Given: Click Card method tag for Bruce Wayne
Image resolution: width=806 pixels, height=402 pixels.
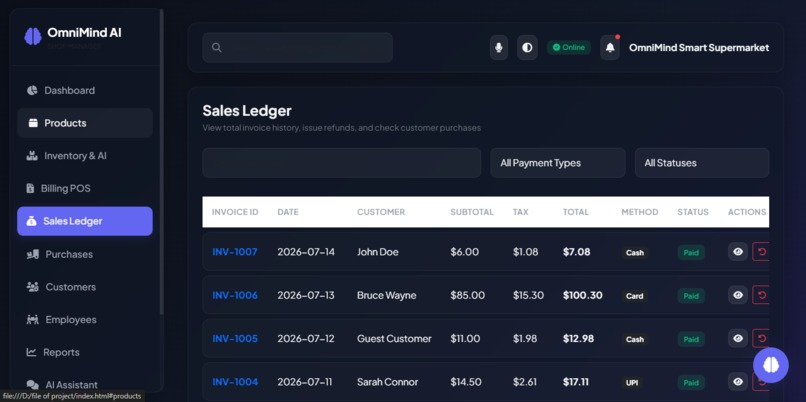Looking at the screenshot, I should 635,296.
